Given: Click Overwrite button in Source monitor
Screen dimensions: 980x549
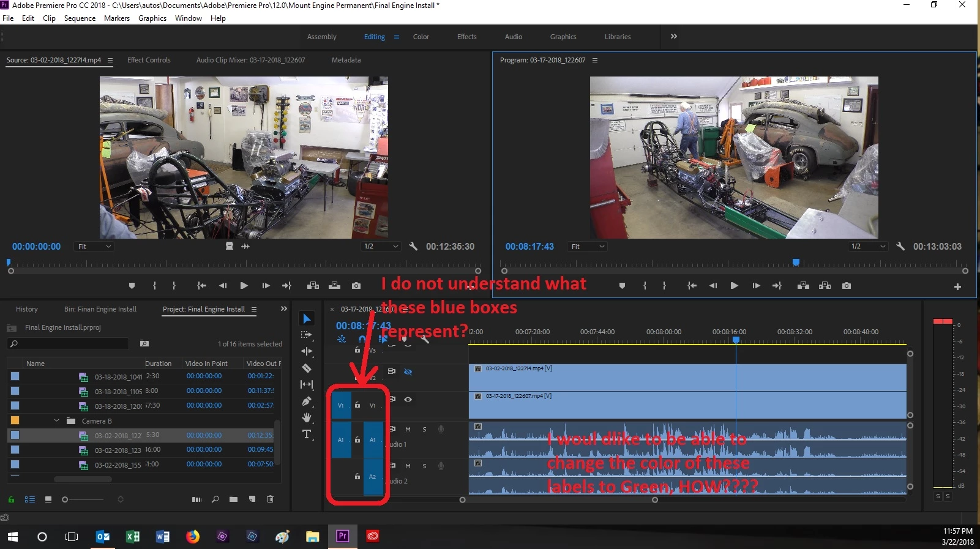Looking at the screenshot, I should click(x=334, y=286).
